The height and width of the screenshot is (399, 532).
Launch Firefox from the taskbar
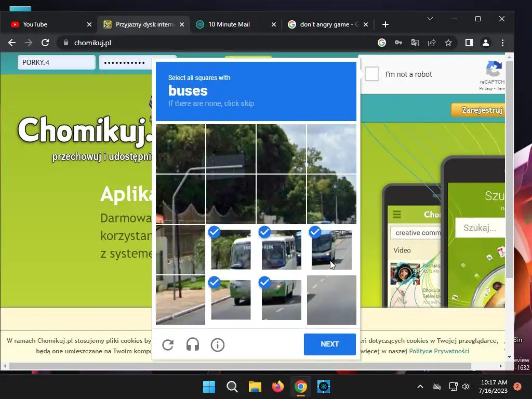point(278,387)
